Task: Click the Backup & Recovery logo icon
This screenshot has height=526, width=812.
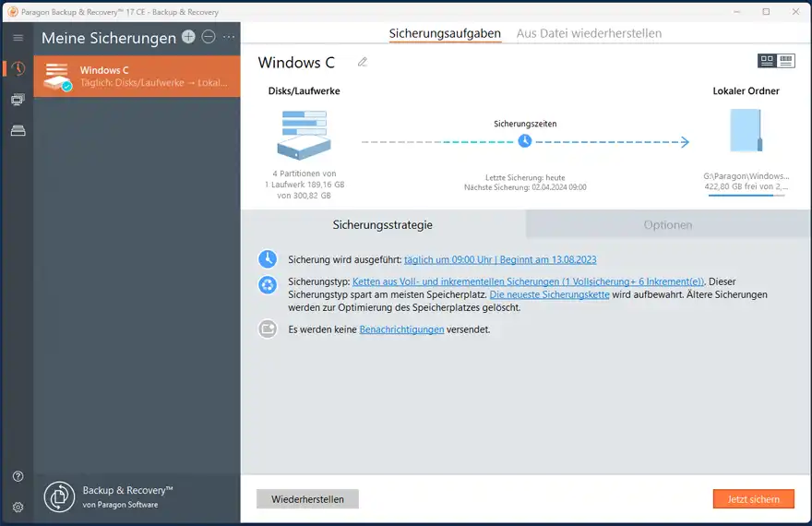Action: coord(60,497)
